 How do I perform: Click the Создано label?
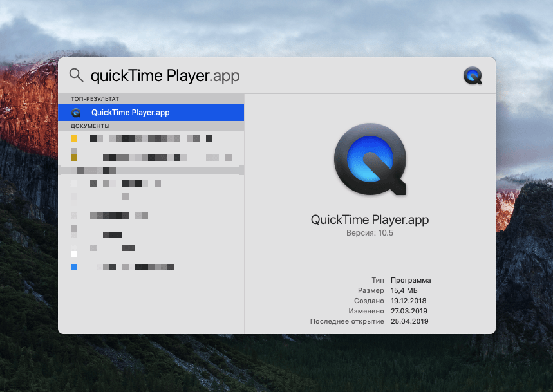point(369,301)
